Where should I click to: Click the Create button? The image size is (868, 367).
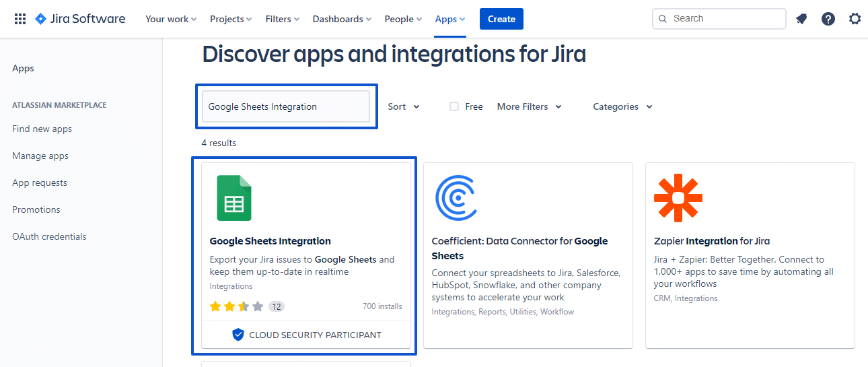coord(501,19)
